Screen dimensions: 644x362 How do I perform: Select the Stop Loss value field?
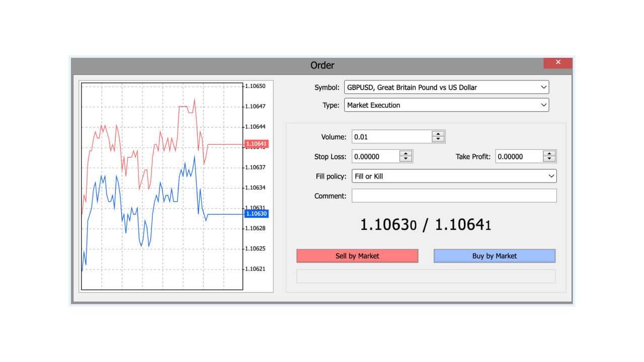click(375, 156)
